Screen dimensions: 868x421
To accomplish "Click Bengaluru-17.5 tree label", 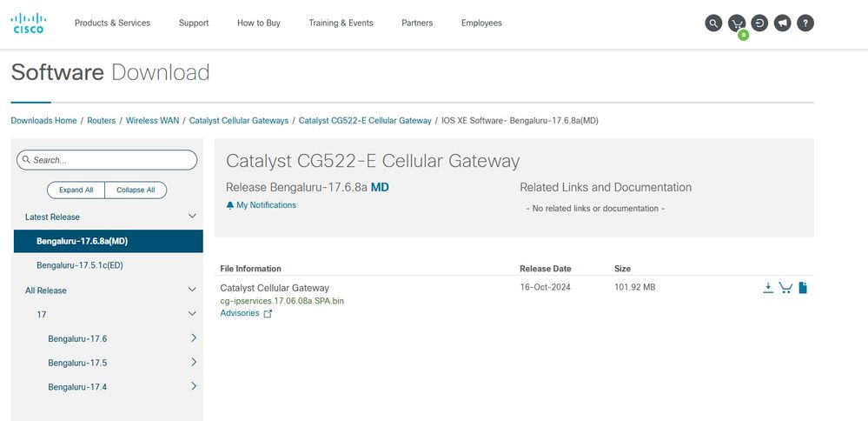I will click(77, 363).
